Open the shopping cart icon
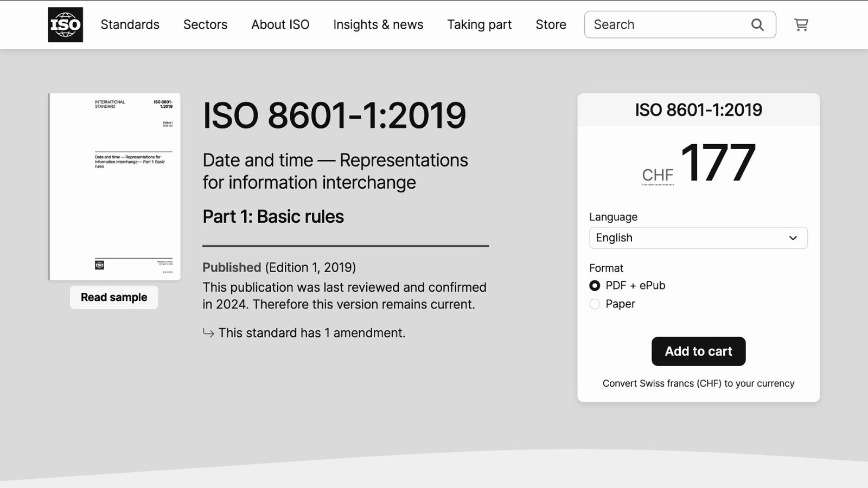868x488 pixels. (x=801, y=24)
